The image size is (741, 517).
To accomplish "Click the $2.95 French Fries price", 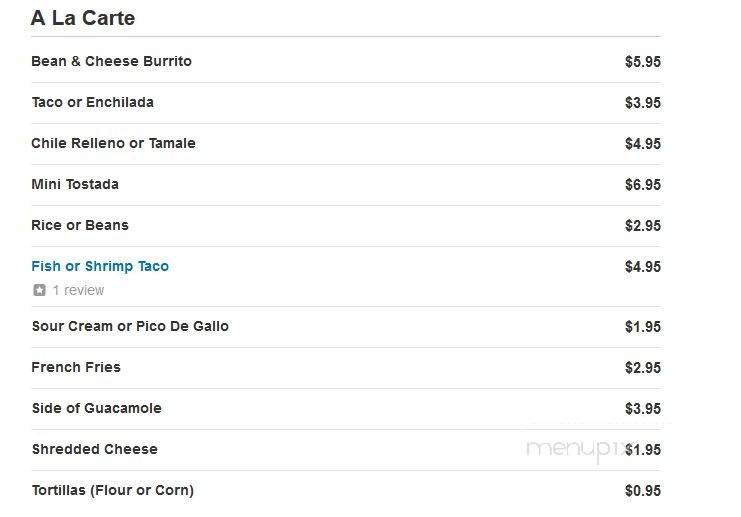I will point(642,367).
